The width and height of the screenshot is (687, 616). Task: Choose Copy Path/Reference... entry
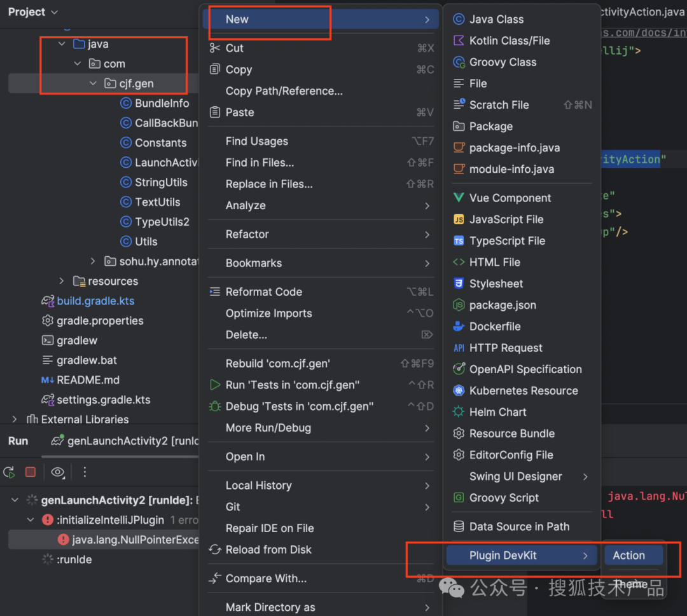point(321,91)
